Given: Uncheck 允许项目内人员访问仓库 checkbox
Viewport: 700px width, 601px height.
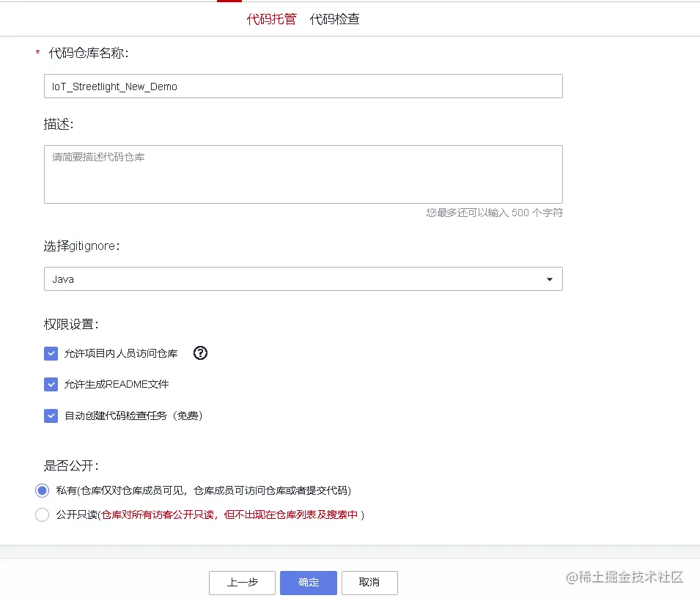Looking at the screenshot, I should pyautogui.click(x=51, y=353).
